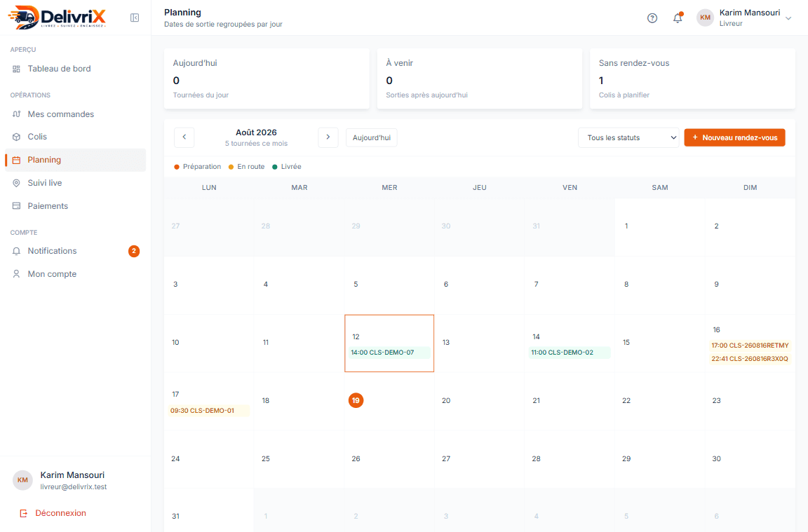808x532 pixels.
Task: Open Paiements in the sidebar
Action: (75, 206)
